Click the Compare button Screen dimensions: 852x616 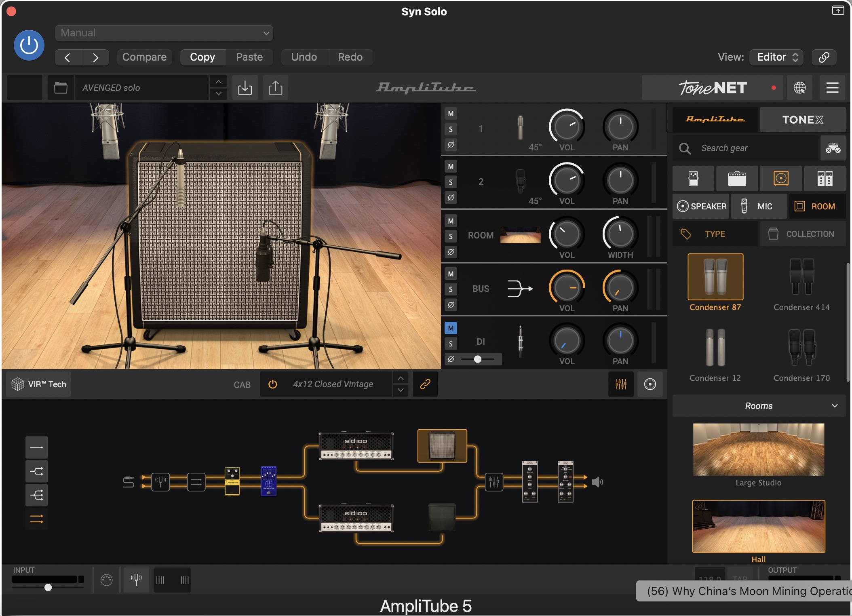144,57
